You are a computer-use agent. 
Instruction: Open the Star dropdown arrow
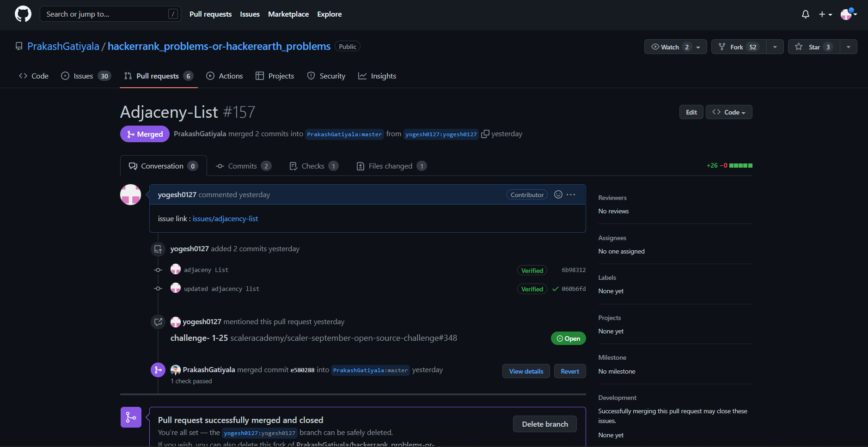pos(848,47)
